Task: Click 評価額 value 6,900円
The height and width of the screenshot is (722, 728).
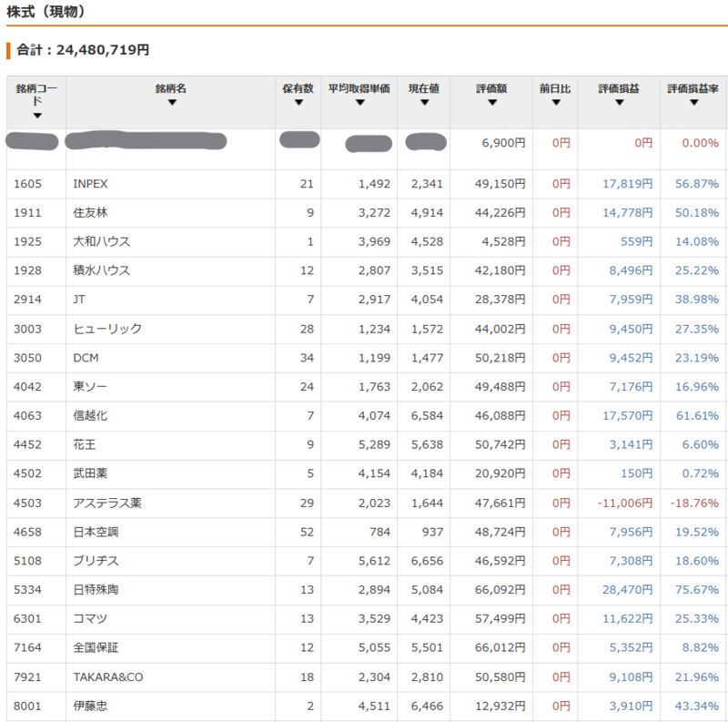Action: 503,143
